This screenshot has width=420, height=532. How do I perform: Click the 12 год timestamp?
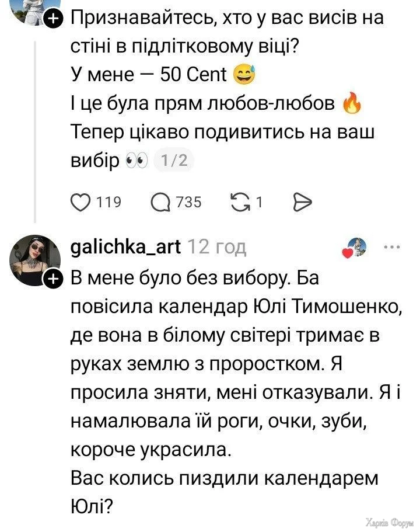pyautogui.click(x=216, y=247)
